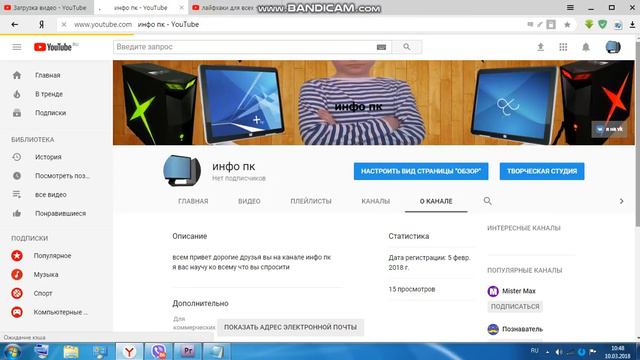Open the Windows Start menu
This screenshot has height=360, width=640.
tap(12, 351)
